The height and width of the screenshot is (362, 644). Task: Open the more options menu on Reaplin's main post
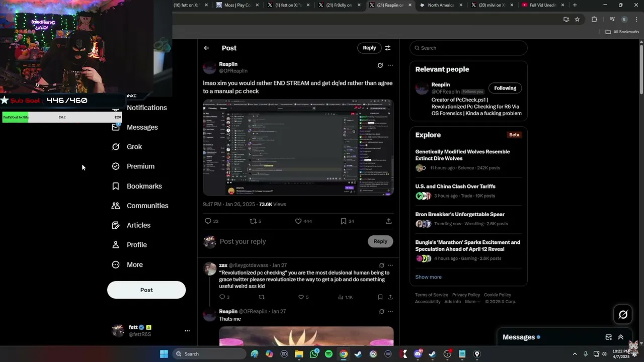click(390, 65)
